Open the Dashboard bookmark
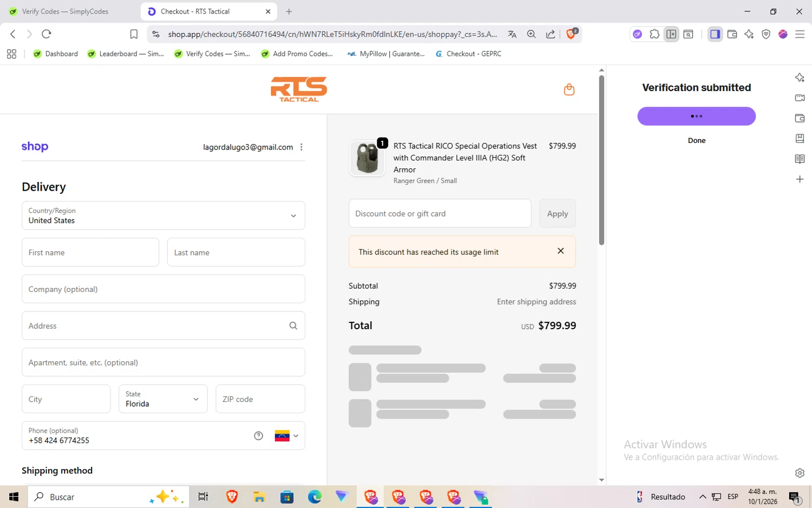Viewport: 812px width, 508px height. tap(55, 54)
